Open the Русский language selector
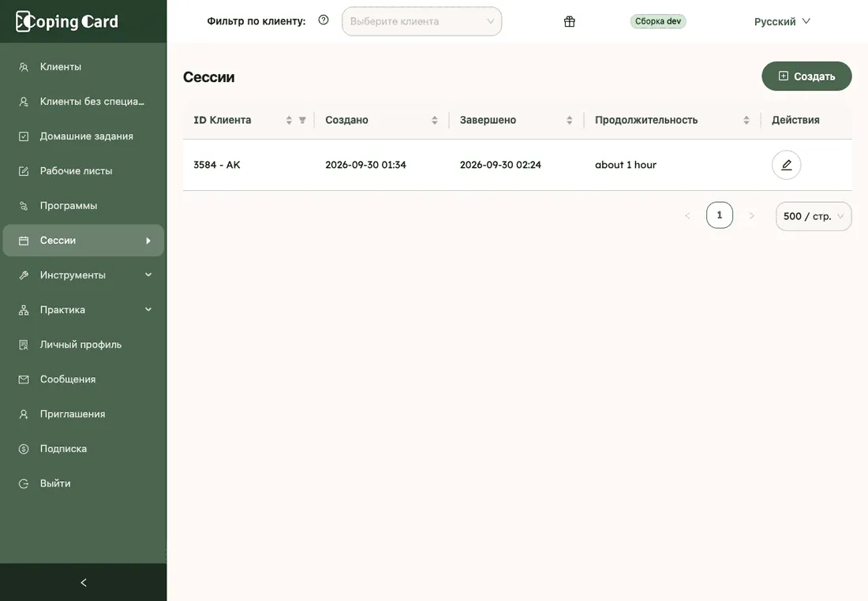The image size is (868, 601). point(782,21)
